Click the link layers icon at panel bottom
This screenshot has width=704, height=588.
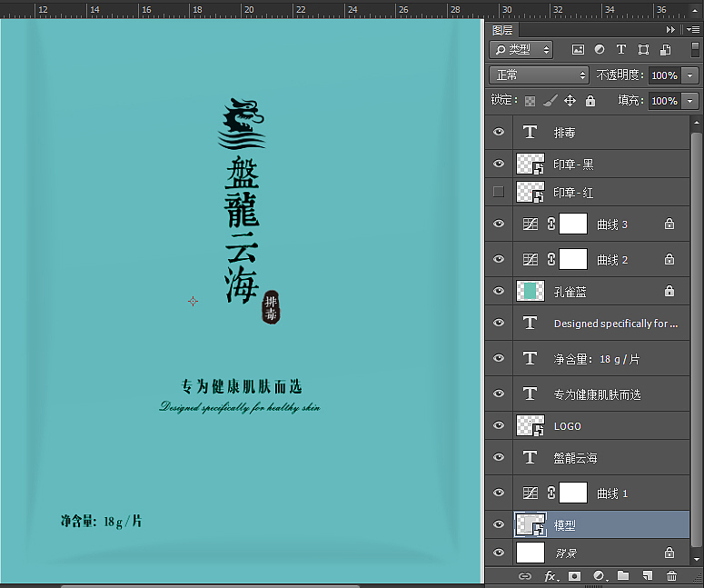[524, 576]
